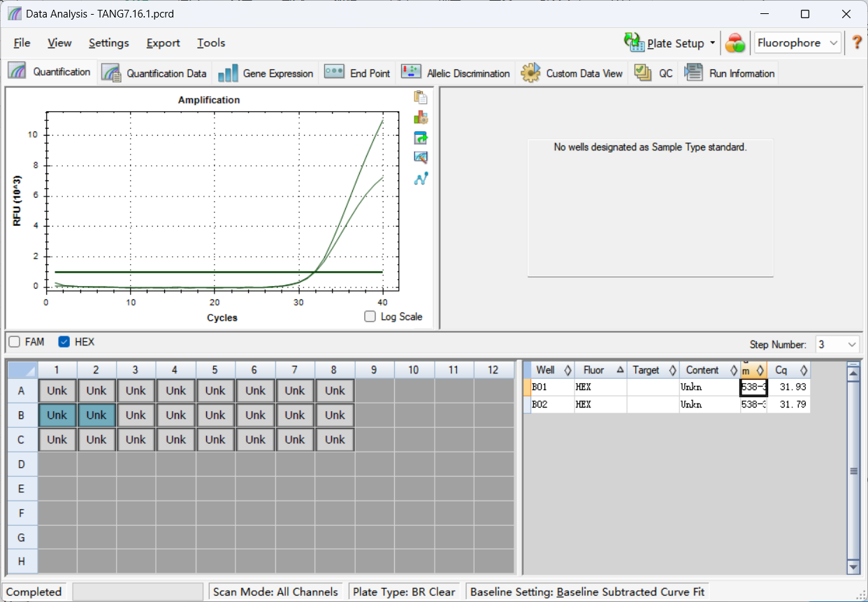This screenshot has height=602, width=868.
Task: Click the Cq value 31.79
Action: click(x=788, y=404)
